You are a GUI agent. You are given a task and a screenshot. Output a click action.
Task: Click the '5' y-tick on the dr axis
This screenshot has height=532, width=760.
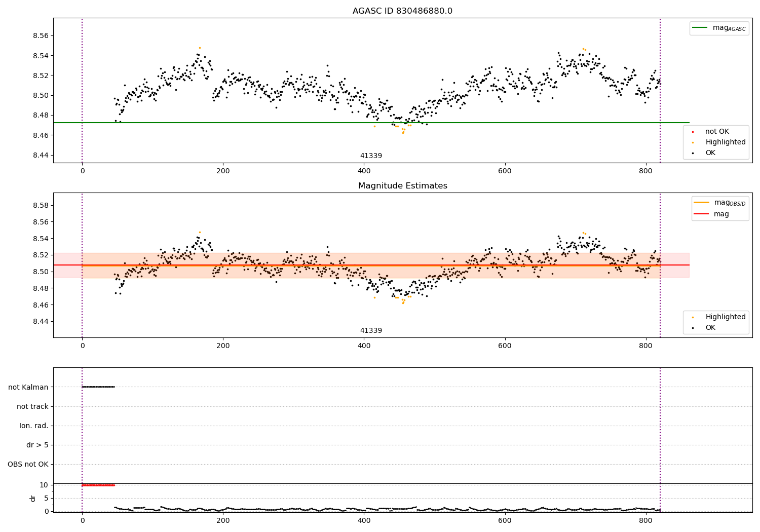click(46, 499)
